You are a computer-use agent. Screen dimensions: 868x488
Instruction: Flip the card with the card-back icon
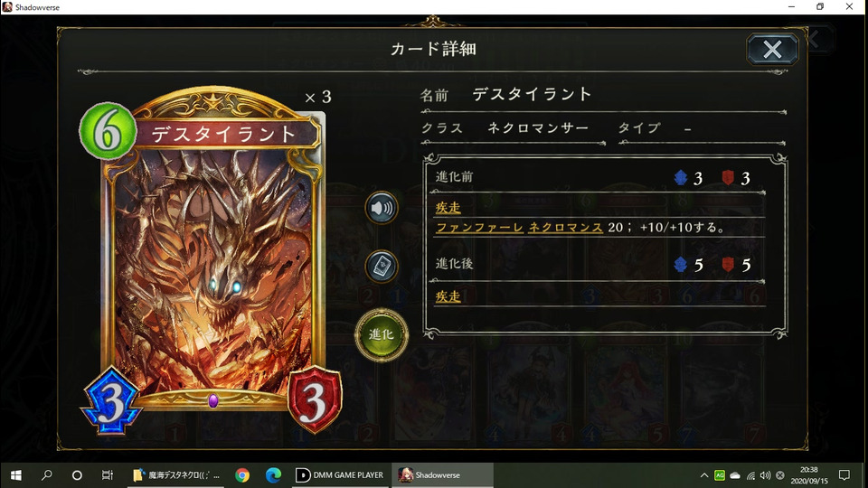(382, 267)
